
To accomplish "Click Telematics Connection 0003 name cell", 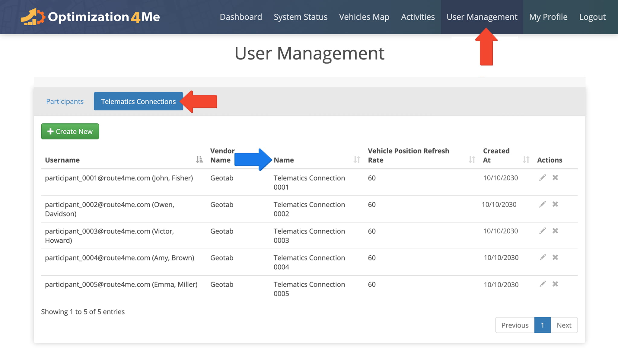I will (309, 236).
